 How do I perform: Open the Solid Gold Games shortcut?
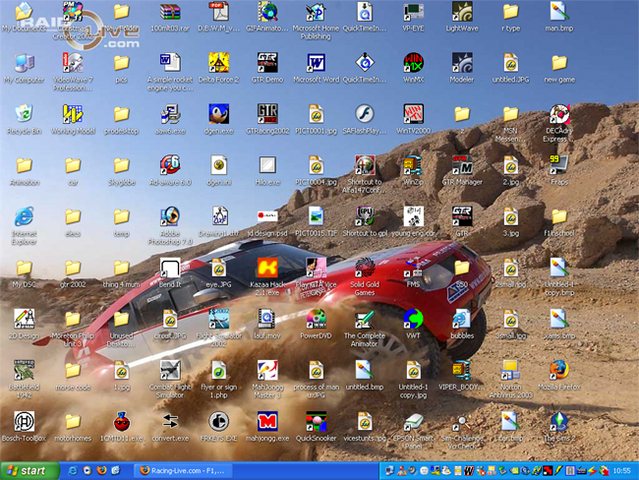(x=365, y=268)
